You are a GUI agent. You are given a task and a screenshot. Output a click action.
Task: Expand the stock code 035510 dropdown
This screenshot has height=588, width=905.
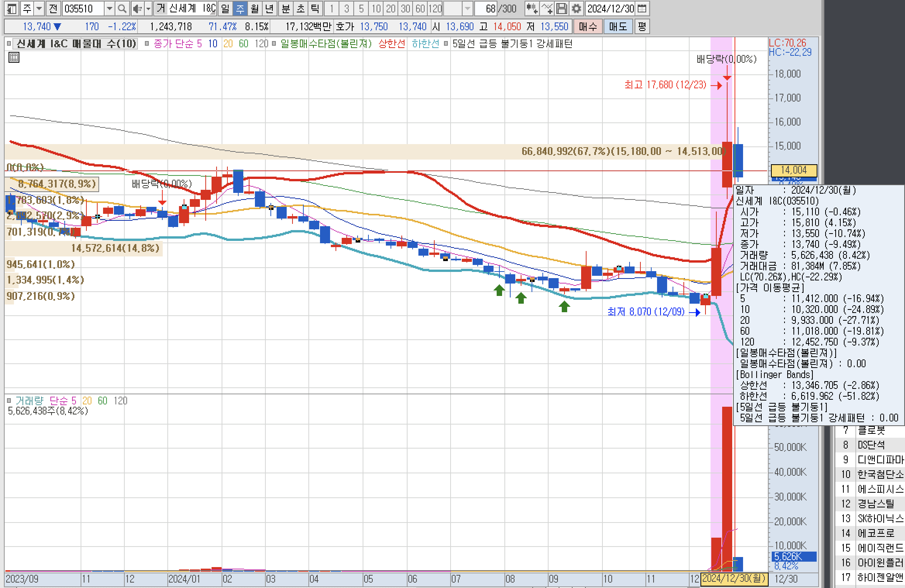click(x=110, y=9)
